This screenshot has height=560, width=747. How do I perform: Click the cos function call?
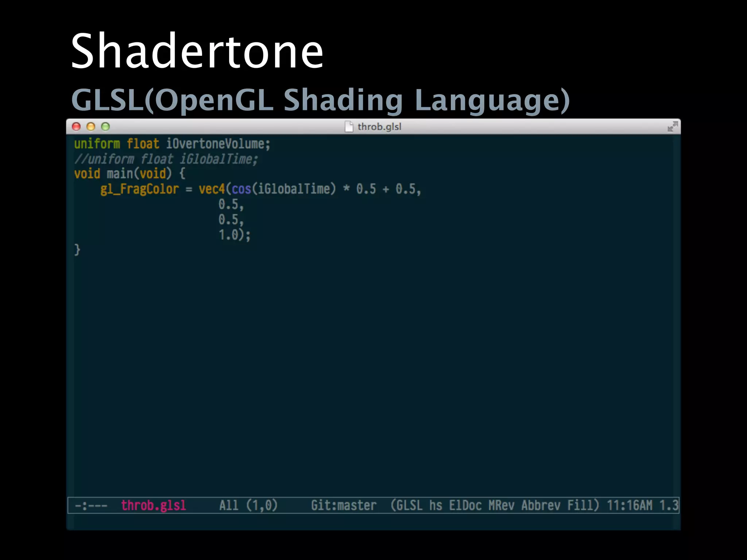pyautogui.click(x=241, y=189)
